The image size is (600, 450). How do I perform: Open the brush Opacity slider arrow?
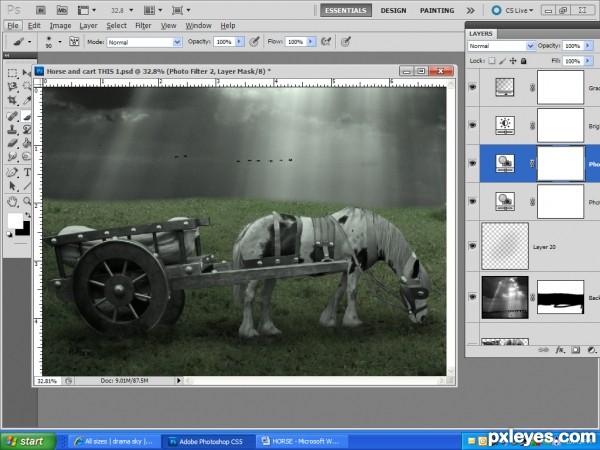click(240, 41)
